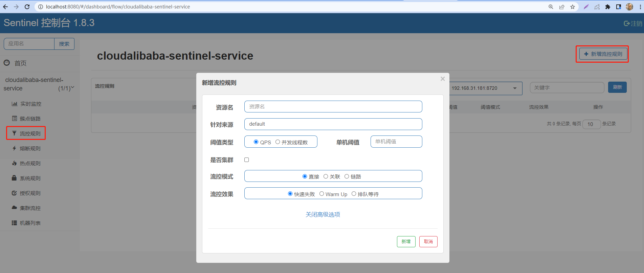Open 授权规则 menu item
This screenshot has width=644, height=273.
point(30,193)
